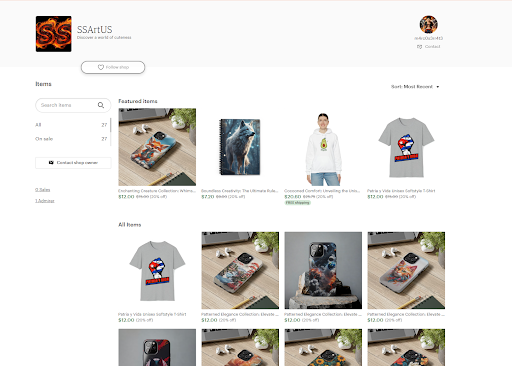Click the shop owner username under avatar
Image resolution: width=512 pixels, height=366 pixels.
pos(429,38)
